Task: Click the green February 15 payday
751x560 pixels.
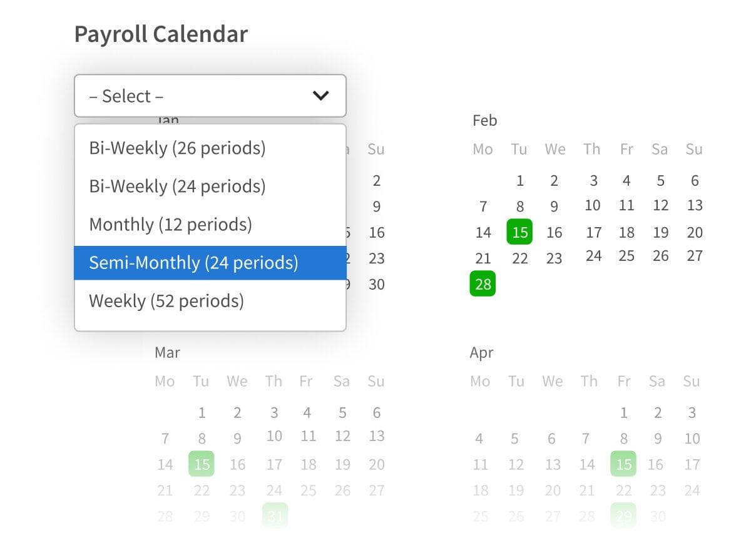Action: point(519,232)
